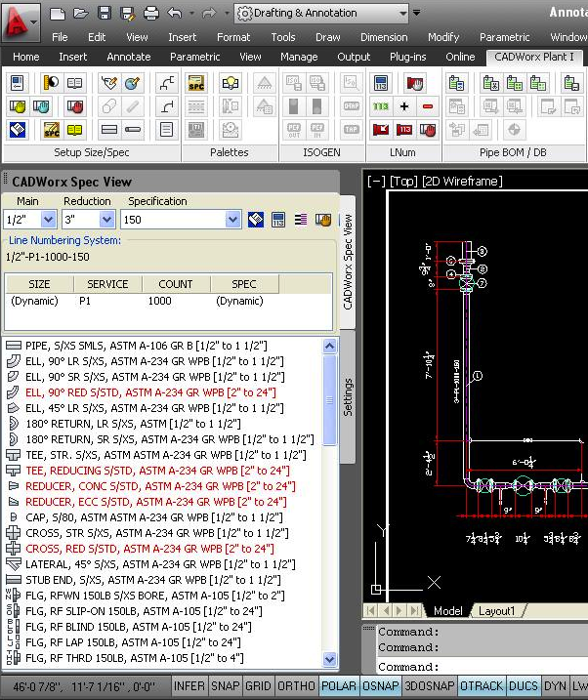Viewport: 588px width, 700px height.
Task: Click the document list icon in Setup Size/Spec
Action: click(166, 130)
